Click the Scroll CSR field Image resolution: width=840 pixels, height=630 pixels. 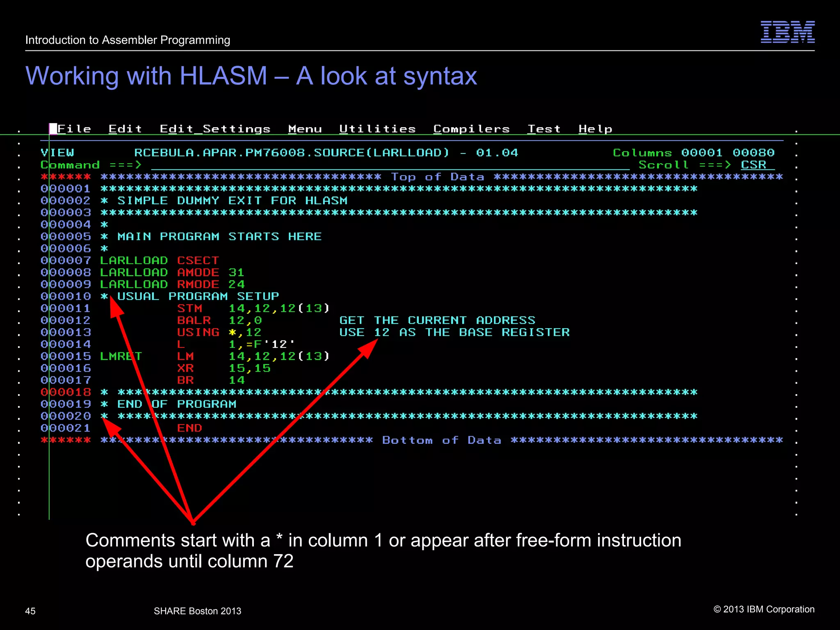tap(757, 165)
